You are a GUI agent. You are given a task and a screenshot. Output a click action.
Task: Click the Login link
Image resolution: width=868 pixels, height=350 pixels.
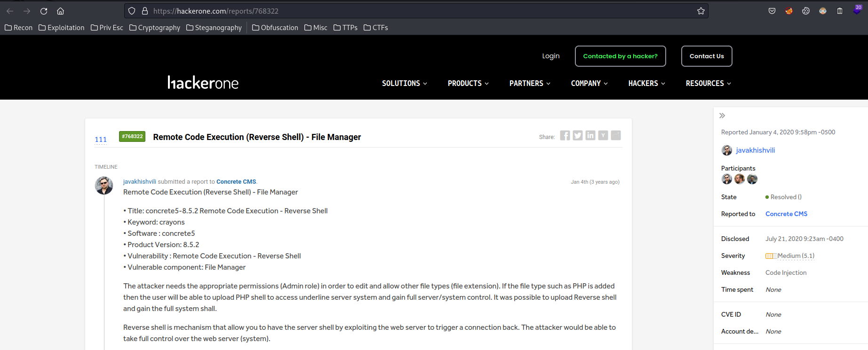(x=551, y=56)
